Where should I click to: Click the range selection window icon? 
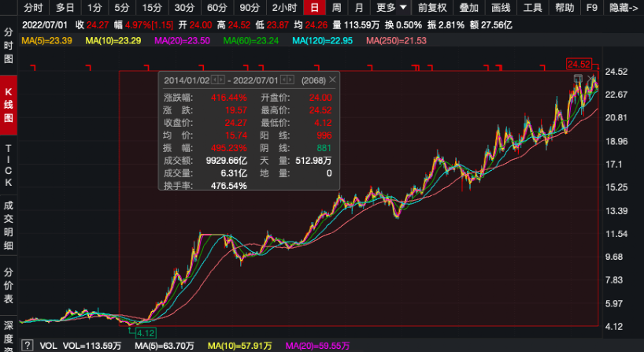(x=579, y=78)
